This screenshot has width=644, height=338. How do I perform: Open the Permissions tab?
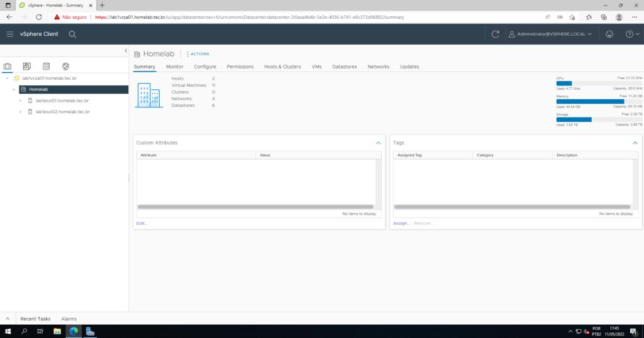pyautogui.click(x=240, y=67)
